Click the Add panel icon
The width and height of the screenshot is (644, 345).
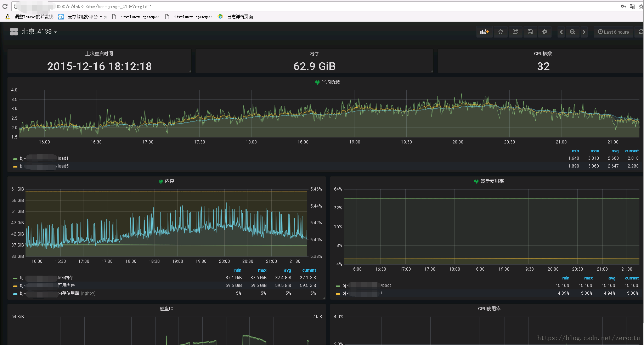click(x=484, y=32)
